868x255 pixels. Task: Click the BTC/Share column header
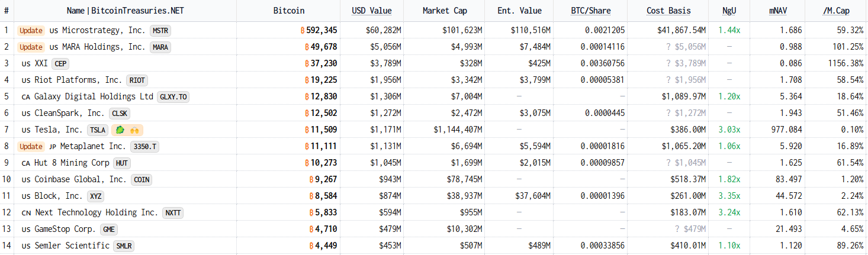pyautogui.click(x=590, y=11)
